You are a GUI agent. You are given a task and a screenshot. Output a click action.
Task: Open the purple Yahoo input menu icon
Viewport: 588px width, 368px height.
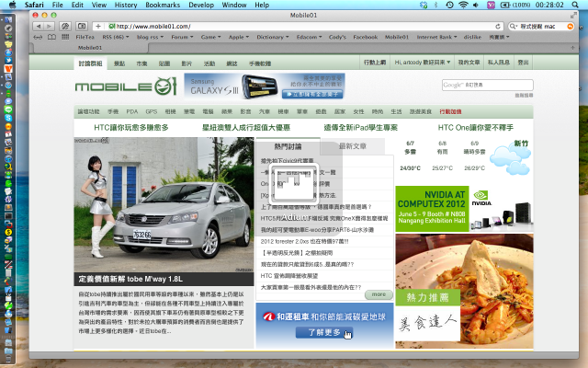click(491, 5)
